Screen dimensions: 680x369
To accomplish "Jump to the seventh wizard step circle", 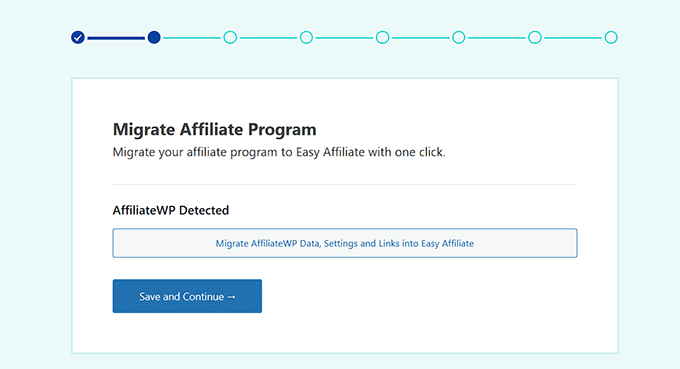I will coord(535,38).
